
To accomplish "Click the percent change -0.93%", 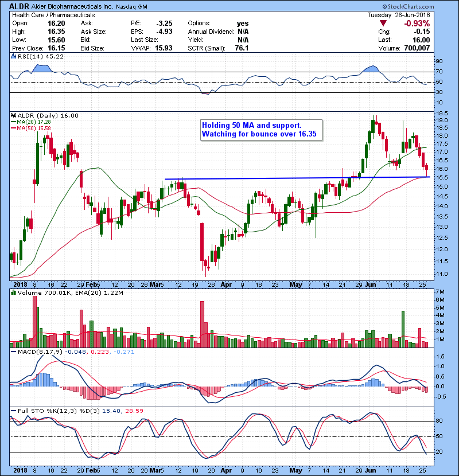I will point(417,24).
